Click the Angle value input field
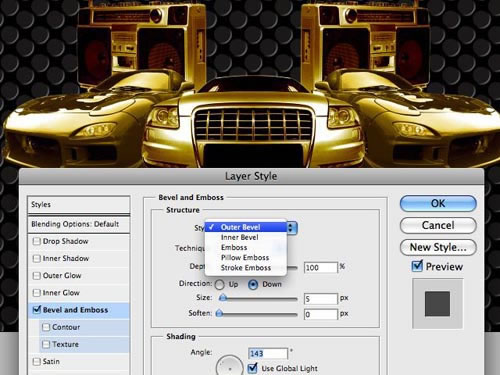The height and width of the screenshot is (375, 500). [268, 353]
